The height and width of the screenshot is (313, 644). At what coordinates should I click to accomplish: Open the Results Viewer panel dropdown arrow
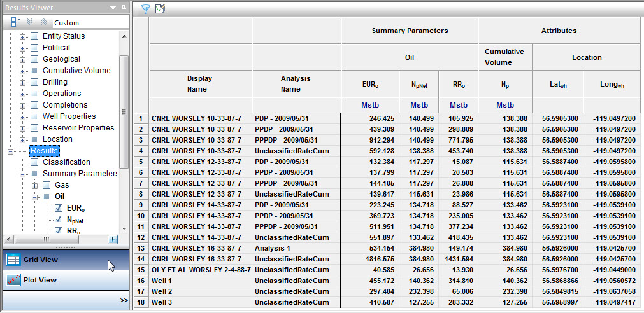click(x=113, y=8)
